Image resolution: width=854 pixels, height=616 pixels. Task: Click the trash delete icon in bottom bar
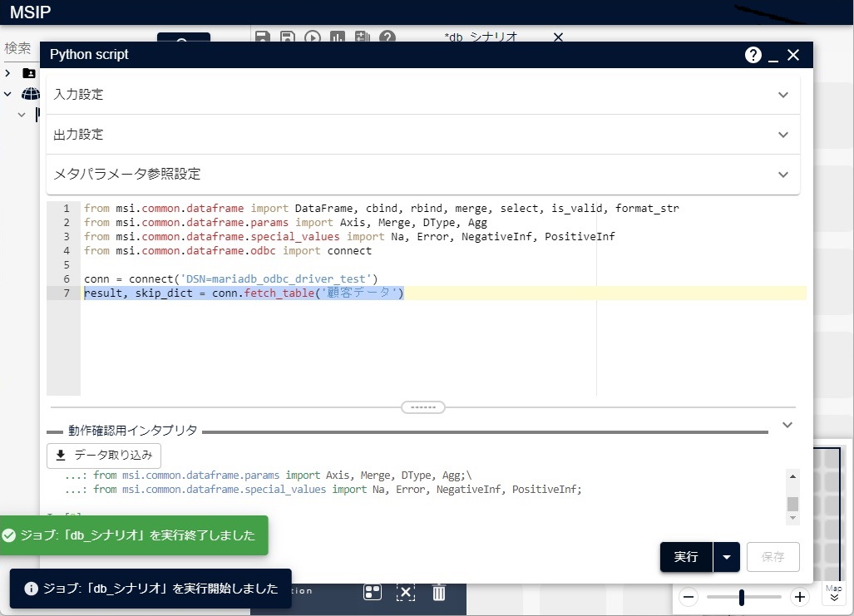click(439, 593)
